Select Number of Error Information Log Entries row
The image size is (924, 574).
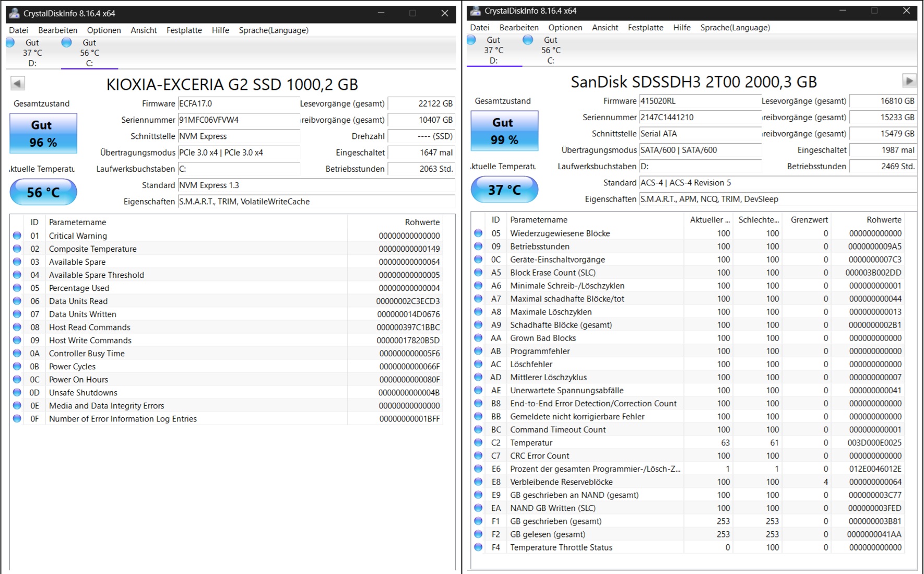tap(227, 418)
